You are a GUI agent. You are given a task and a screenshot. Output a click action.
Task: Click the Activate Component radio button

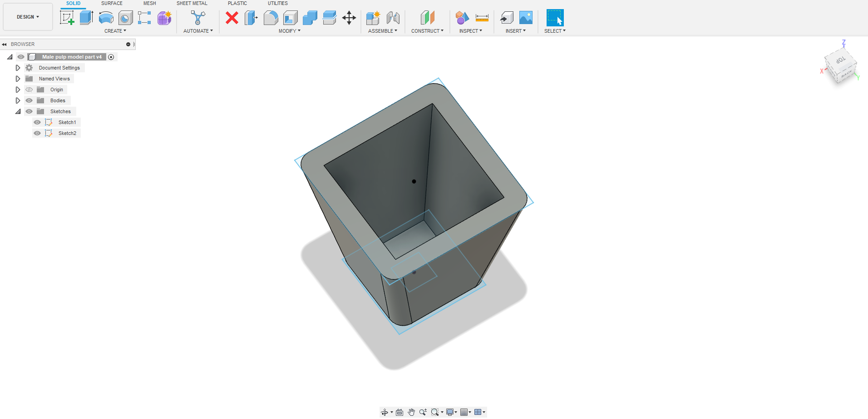111,57
